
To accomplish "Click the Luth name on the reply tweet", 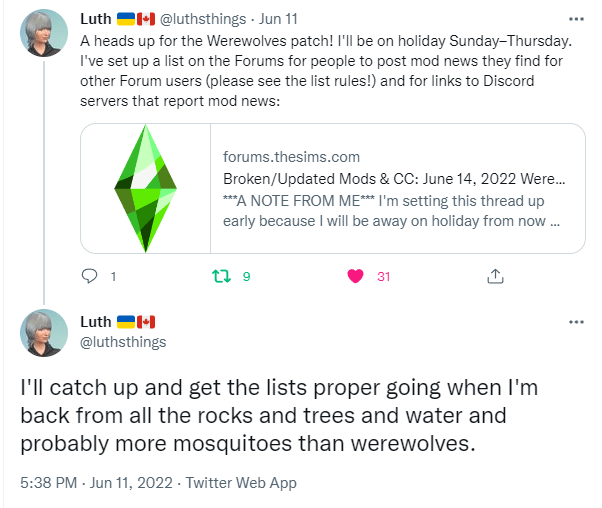I will click(95, 321).
